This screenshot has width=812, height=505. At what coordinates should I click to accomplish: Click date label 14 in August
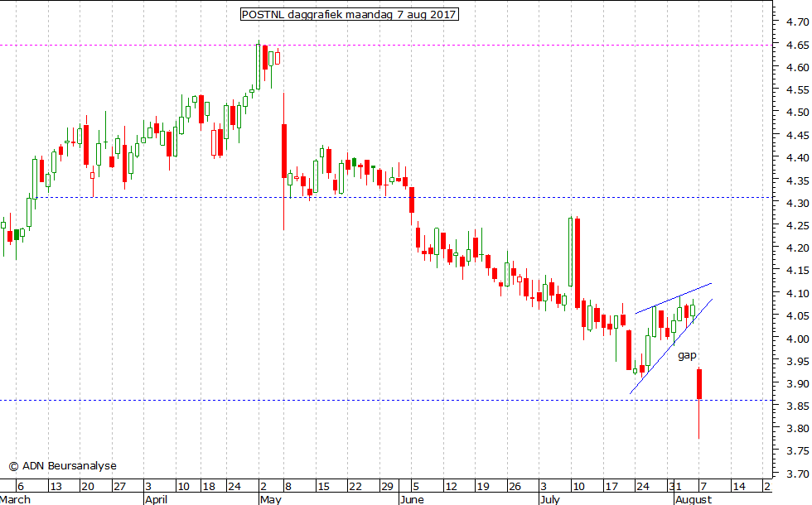pyautogui.click(x=739, y=487)
